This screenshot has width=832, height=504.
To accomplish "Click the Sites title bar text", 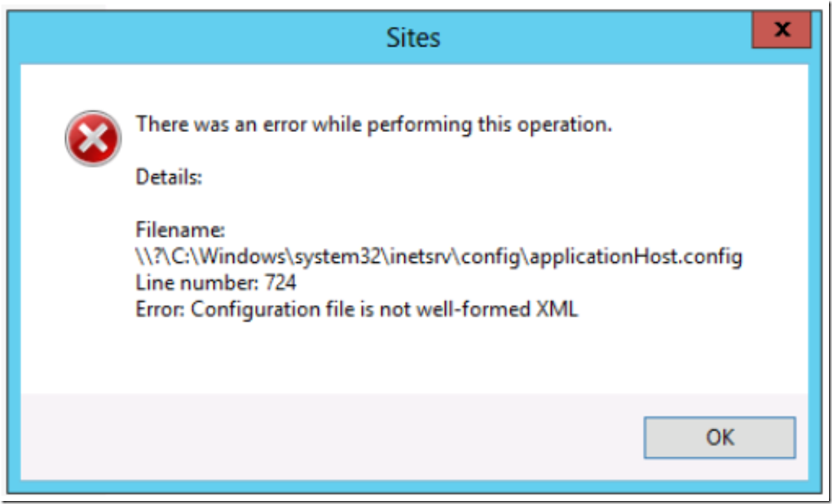I will (x=413, y=38).
